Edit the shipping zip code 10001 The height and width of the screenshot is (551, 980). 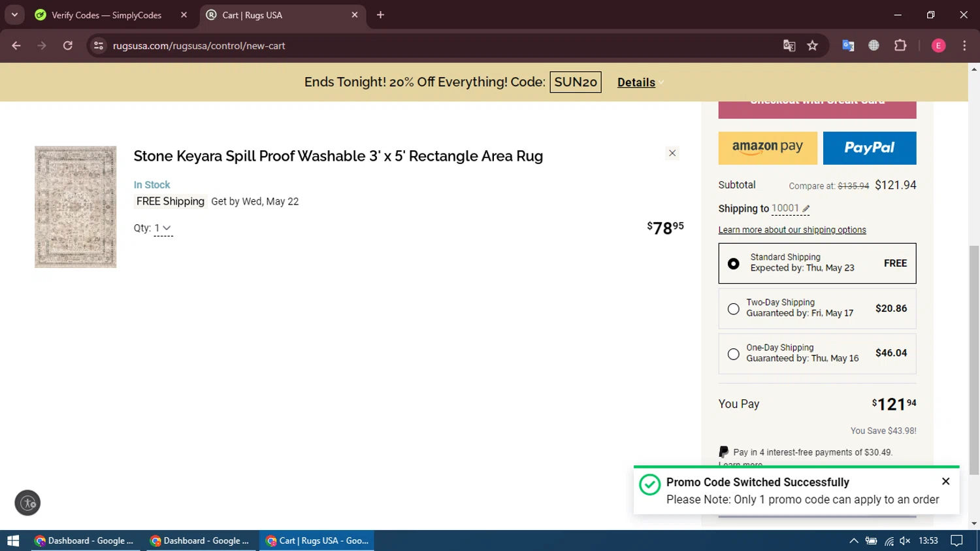point(785,209)
